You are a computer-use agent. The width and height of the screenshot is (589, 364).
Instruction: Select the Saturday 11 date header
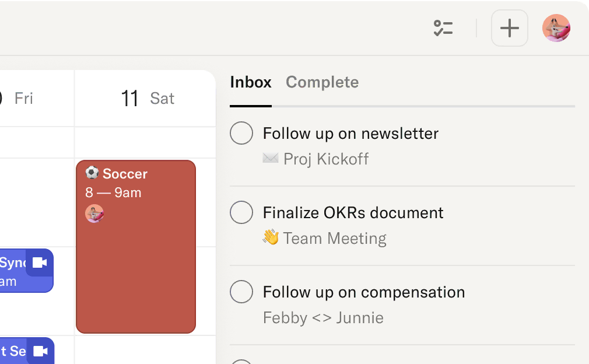click(x=147, y=98)
